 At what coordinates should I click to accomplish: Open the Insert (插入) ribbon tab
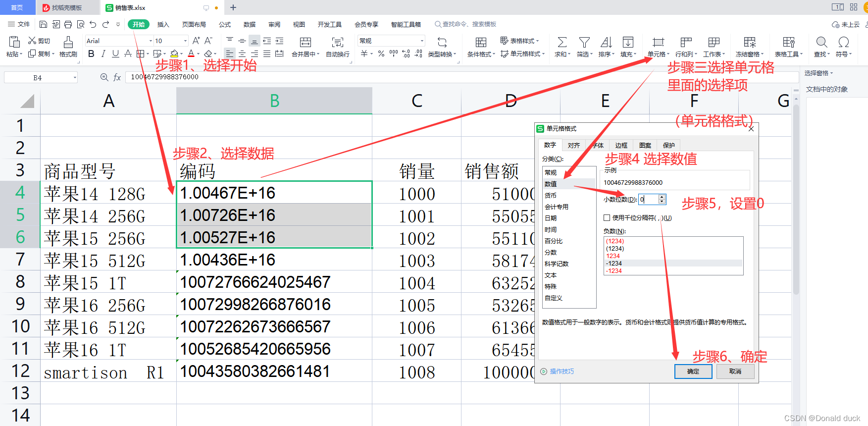point(163,24)
